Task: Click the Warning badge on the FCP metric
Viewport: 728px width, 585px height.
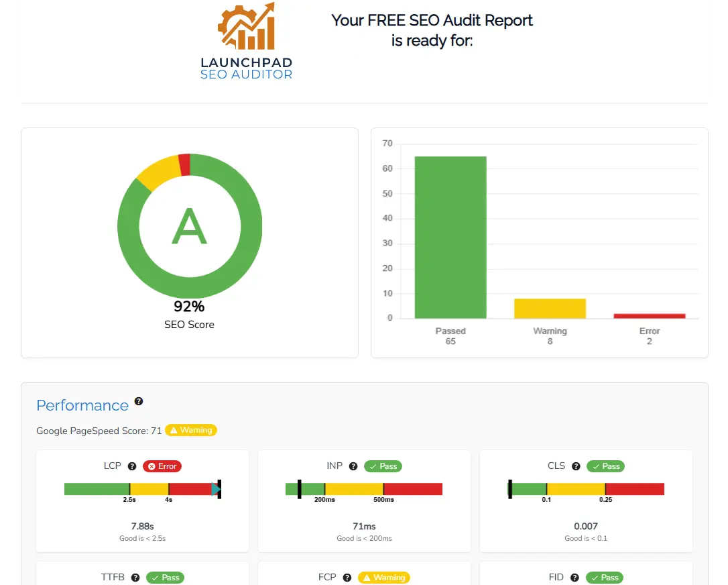Action: [383, 578]
